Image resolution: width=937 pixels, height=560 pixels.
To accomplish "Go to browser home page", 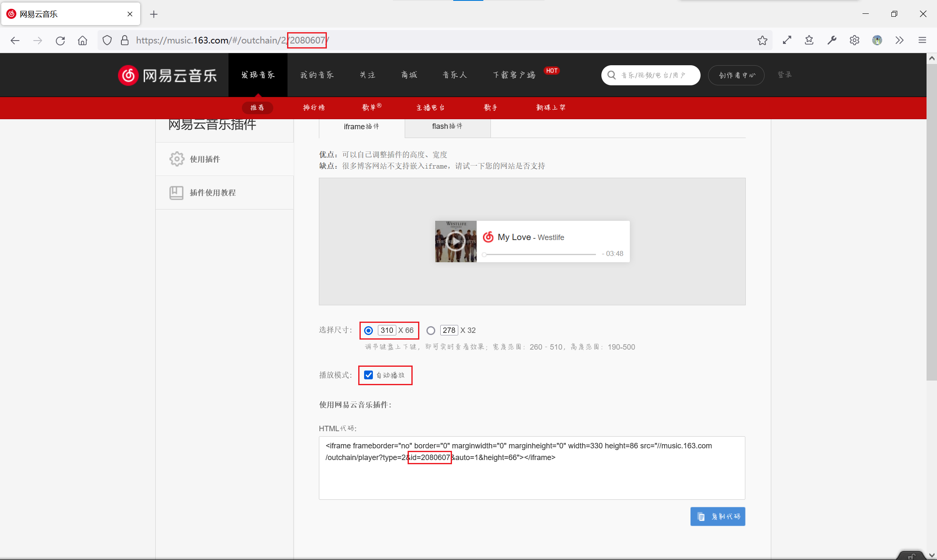I will (82, 40).
